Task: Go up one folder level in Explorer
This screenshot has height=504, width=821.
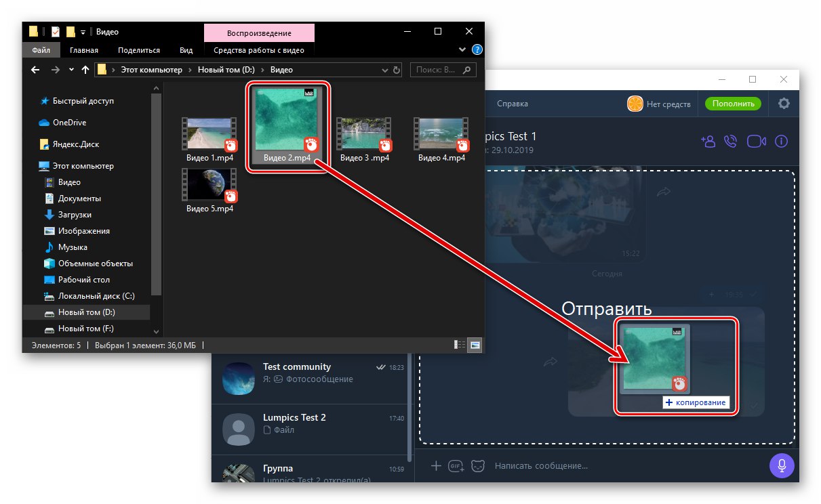Action: (85, 70)
